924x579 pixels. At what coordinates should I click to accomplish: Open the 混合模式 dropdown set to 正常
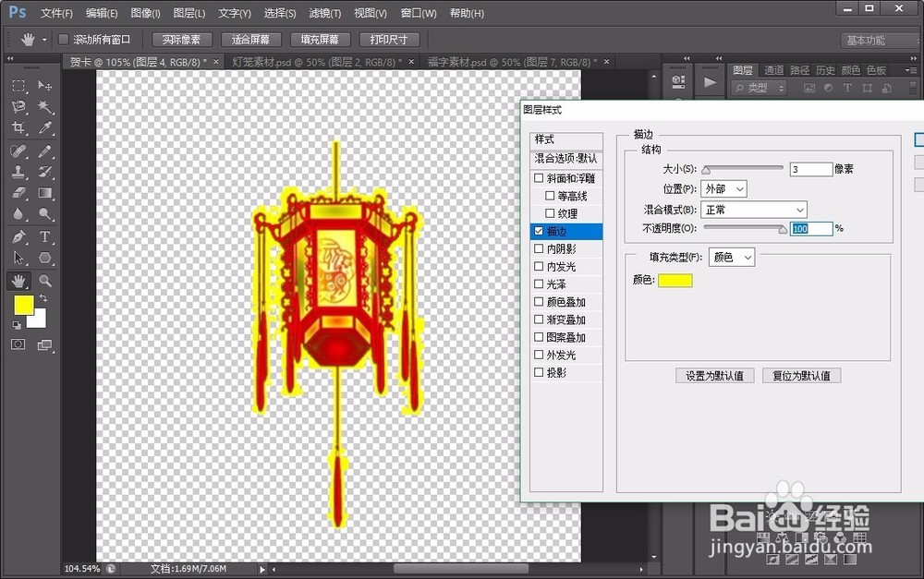(x=754, y=210)
